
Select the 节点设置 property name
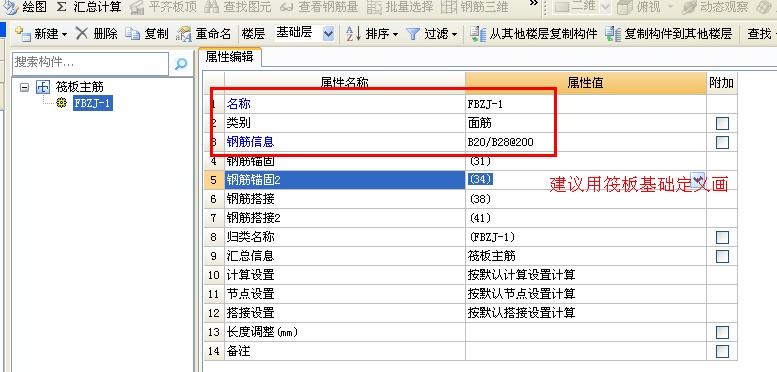pos(250,294)
